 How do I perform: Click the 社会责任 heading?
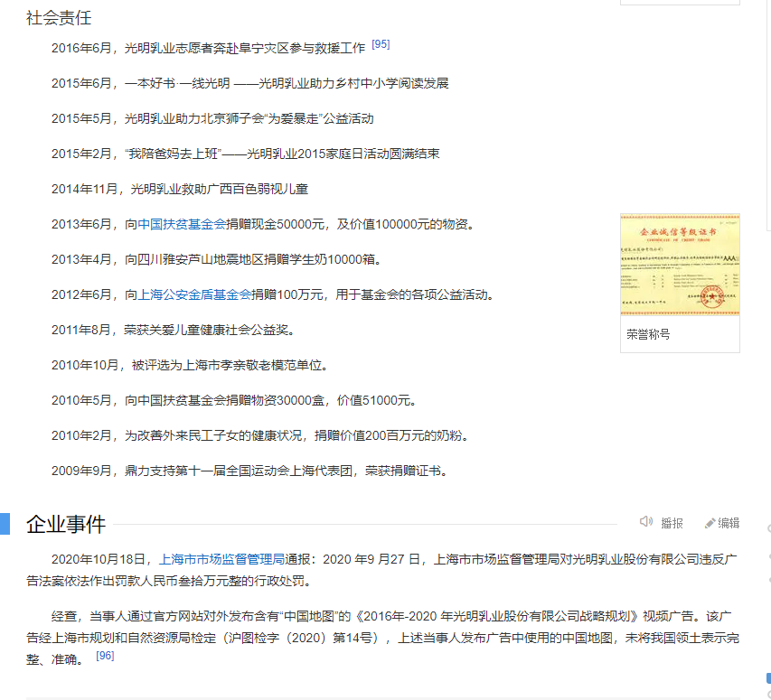(x=59, y=18)
